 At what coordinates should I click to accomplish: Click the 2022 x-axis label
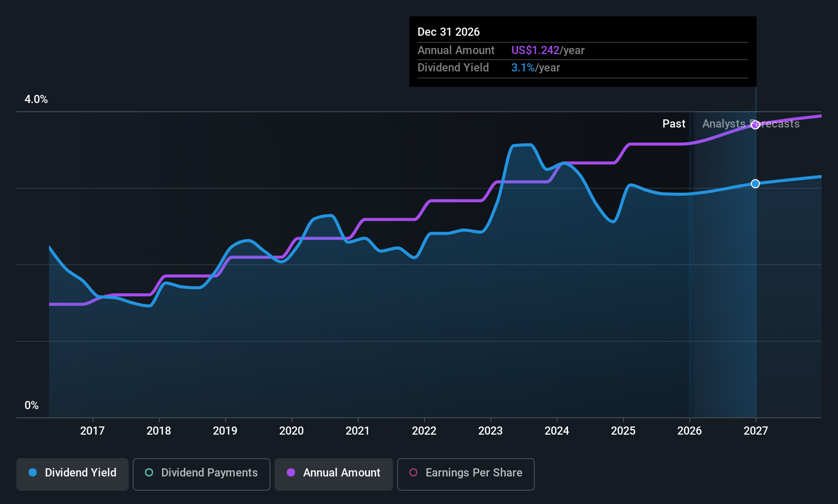pyautogui.click(x=424, y=431)
